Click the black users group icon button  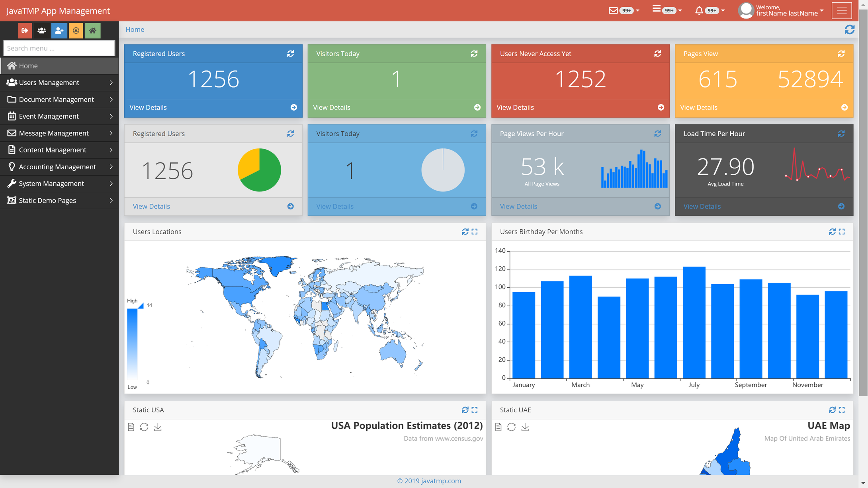42,31
